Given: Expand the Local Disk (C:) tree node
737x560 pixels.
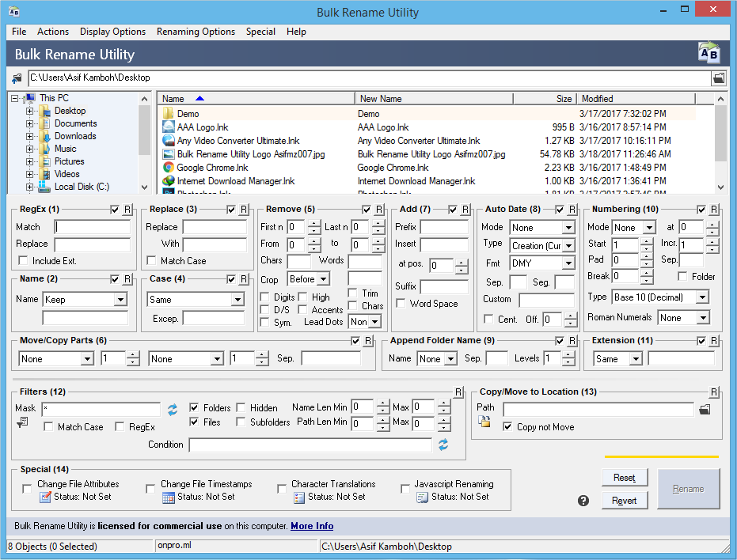Looking at the screenshot, I should click(29, 187).
